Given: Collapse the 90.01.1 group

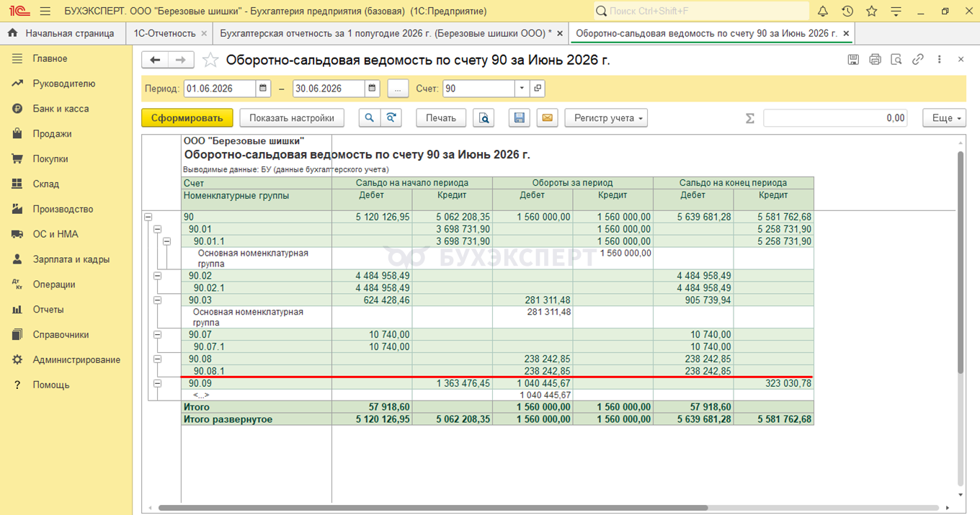Looking at the screenshot, I should pyautogui.click(x=167, y=241).
